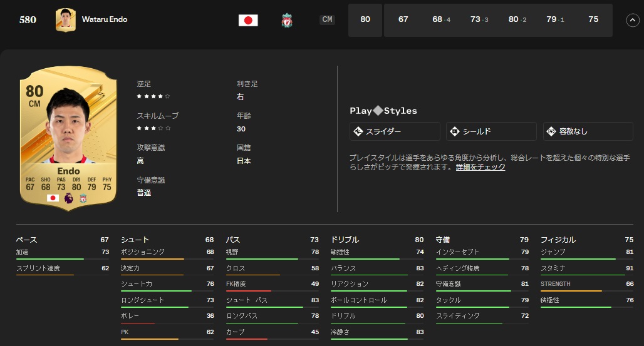The width and height of the screenshot is (644, 346).
Task: Click the large gold Endo player card
Action: pyautogui.click(x=68, y=138)
